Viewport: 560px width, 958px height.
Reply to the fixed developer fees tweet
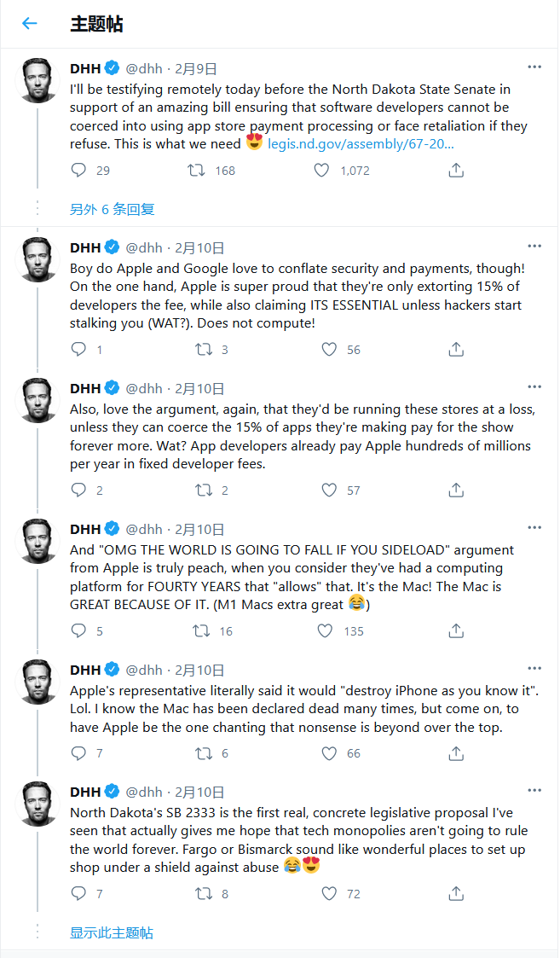tap(78, 490)
